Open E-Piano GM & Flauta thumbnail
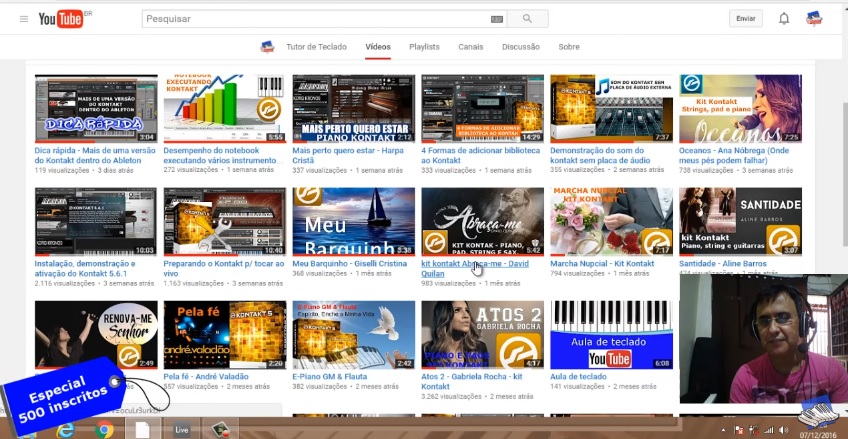This screenshot has width=848, height=439. [x=354, y=335]
